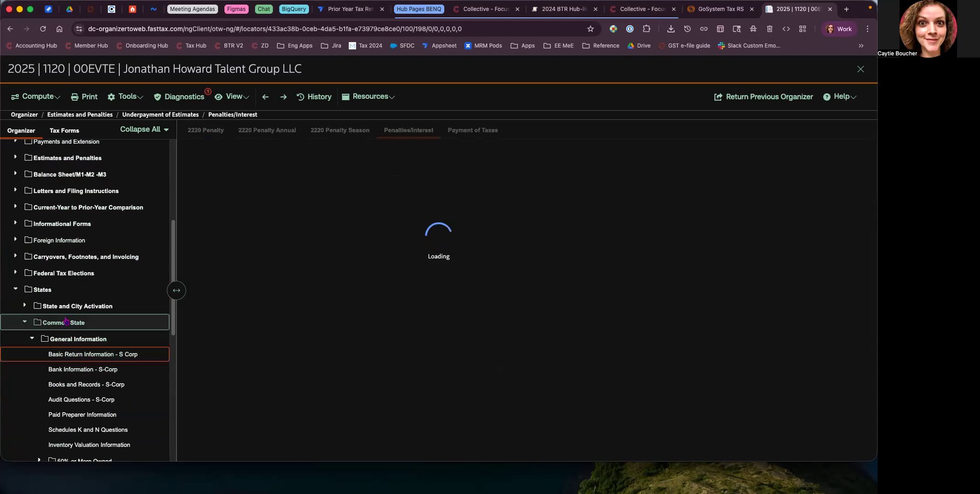980x494 pixels.
Task: Show more bookmarks with the chevron
Action: click(x=861, y=46)
